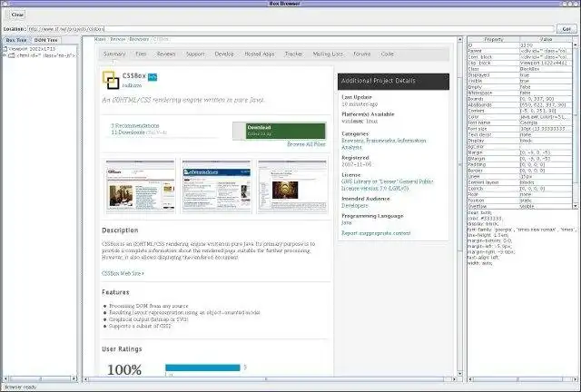
Task: Select the Font size row in the property table
Action: (520, 129)
